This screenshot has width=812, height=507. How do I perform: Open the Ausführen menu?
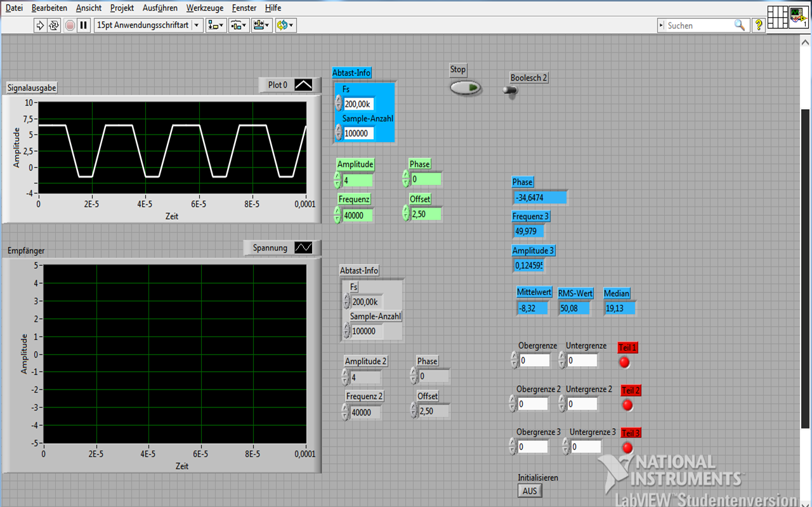[160, 8]
